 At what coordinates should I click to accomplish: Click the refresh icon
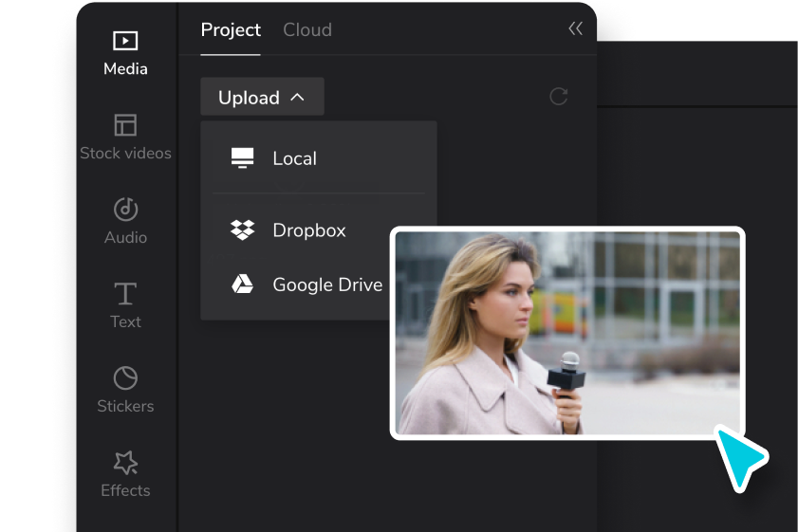click(558, 97)
